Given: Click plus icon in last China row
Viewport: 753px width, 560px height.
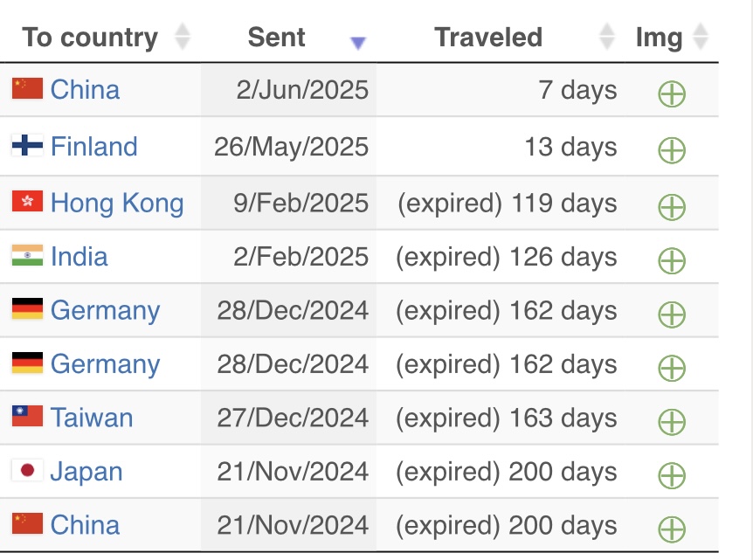Looking at the screenshot, I should point(672,529).
